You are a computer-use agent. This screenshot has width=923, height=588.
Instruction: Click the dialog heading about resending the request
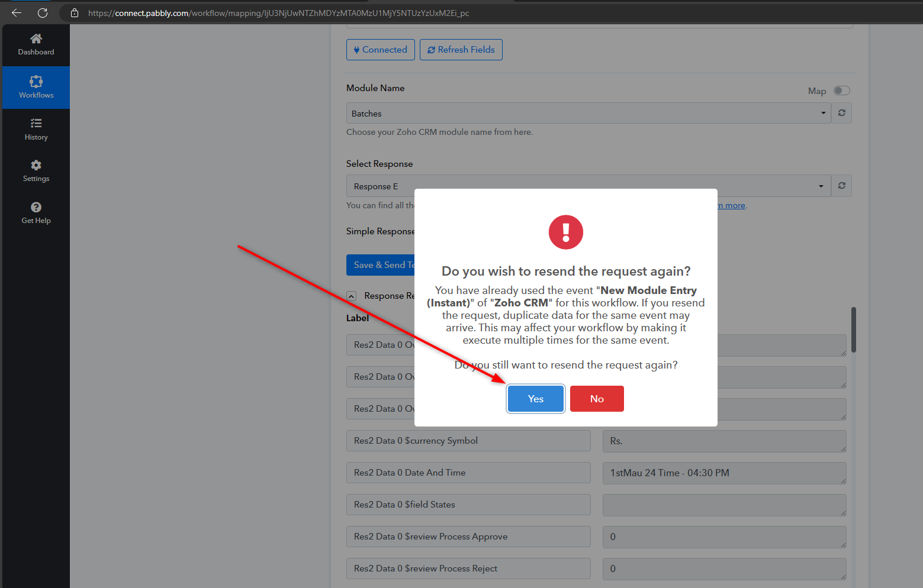click(566, 271)
